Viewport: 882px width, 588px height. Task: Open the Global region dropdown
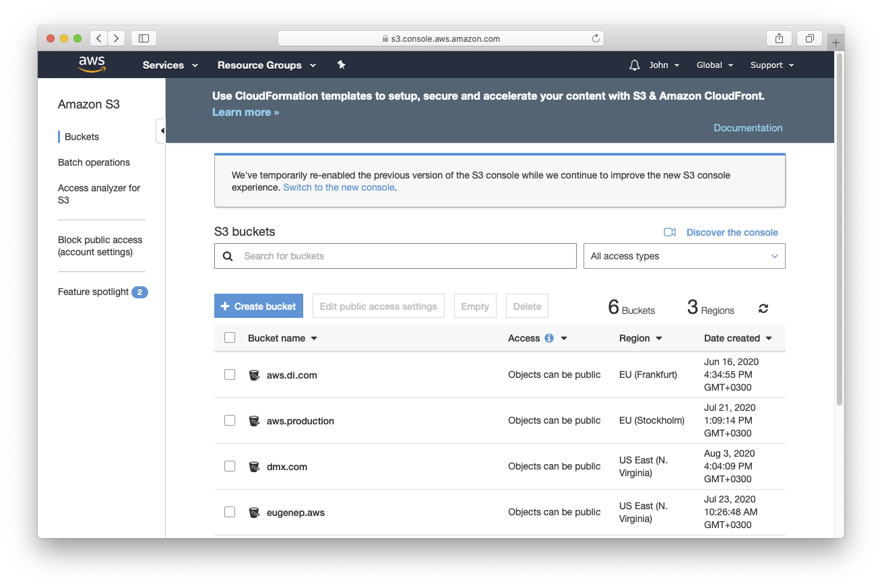click(x=715, y=65)
